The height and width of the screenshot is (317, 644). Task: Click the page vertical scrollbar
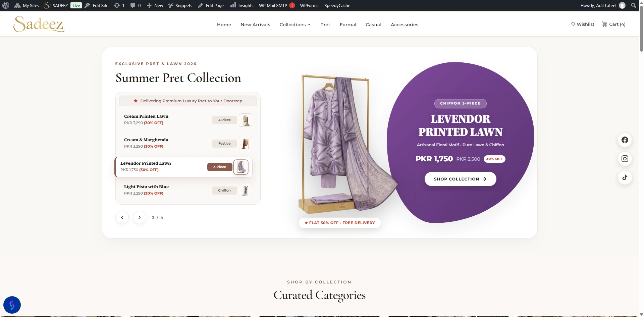641,29
